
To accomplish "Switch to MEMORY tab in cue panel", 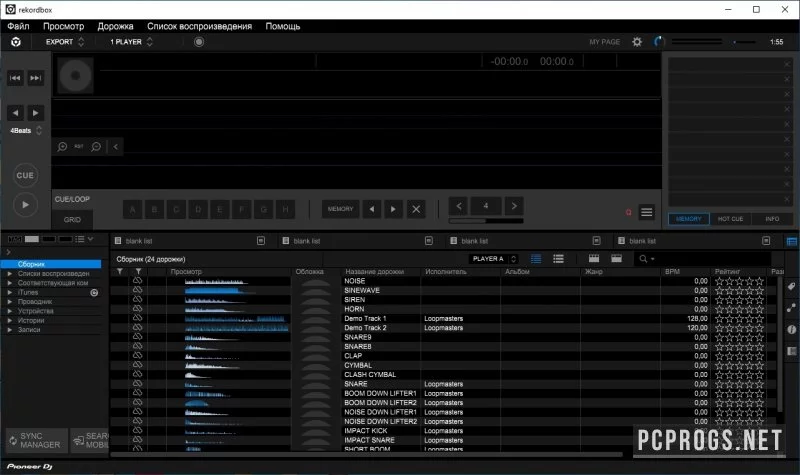I will [689, 219].
